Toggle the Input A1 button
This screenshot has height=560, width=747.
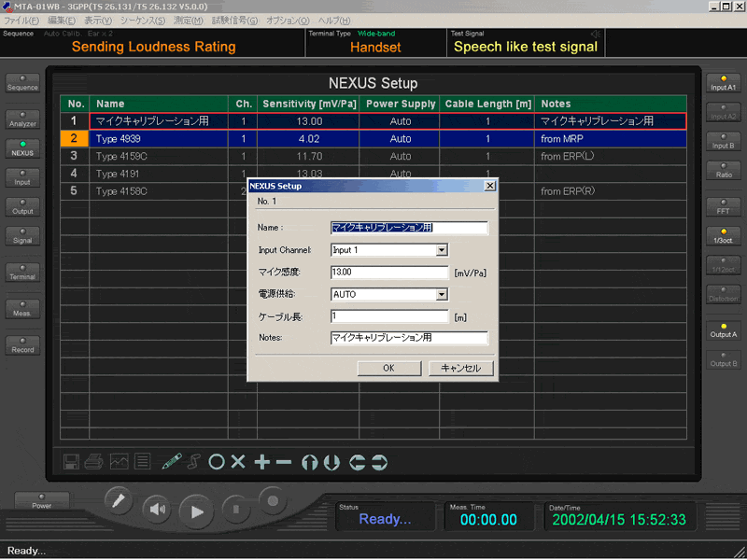[x=723, y=83]
